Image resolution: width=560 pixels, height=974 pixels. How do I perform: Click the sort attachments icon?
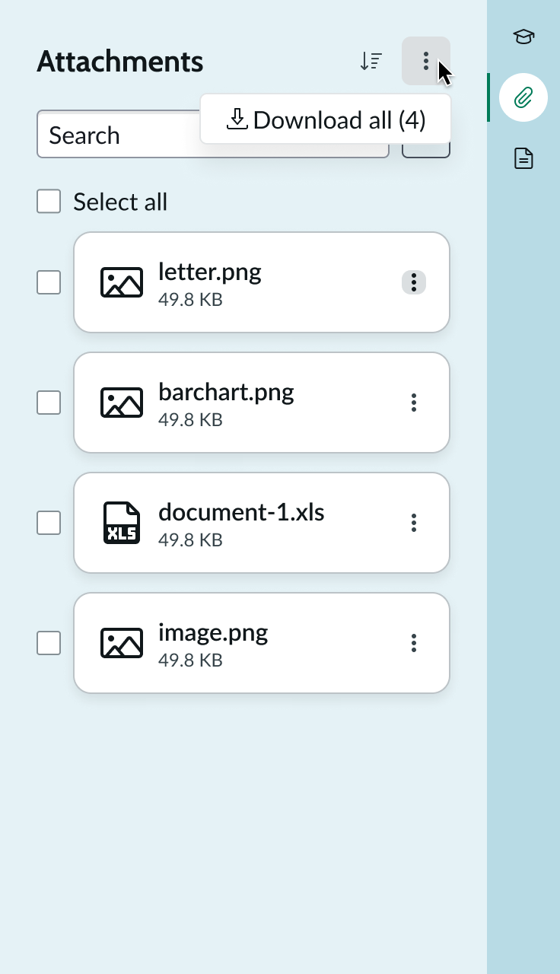click(x=371, y=61)
